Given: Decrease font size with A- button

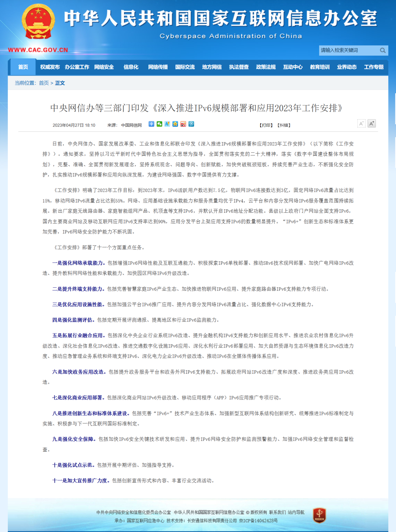Looking at the screenshot, I should point(361,124).
